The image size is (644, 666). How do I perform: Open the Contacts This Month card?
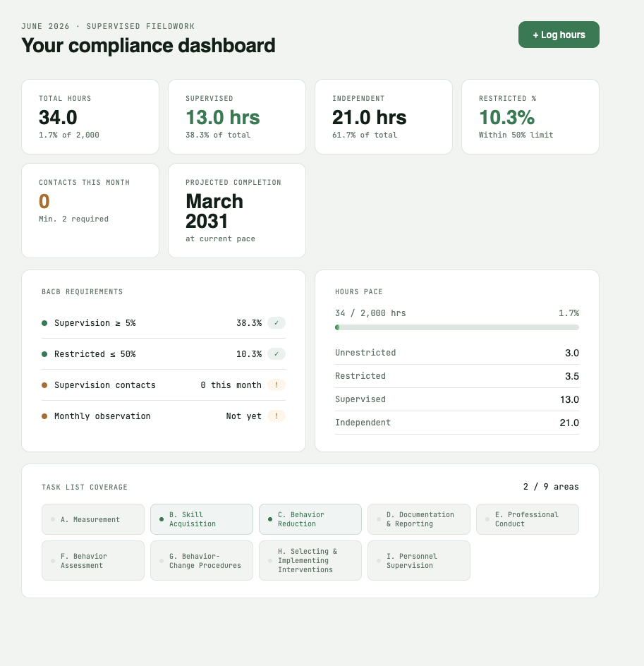tap(90, 211)
